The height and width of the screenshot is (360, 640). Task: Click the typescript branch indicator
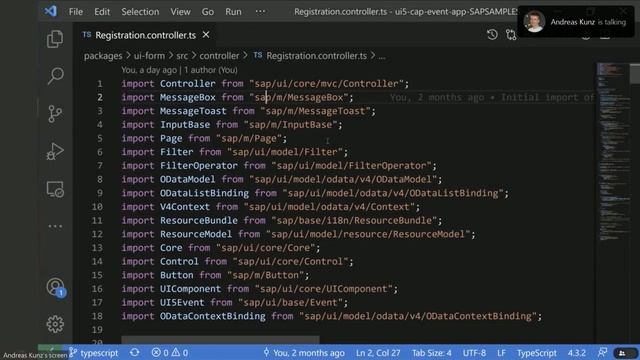coord(93,353)
